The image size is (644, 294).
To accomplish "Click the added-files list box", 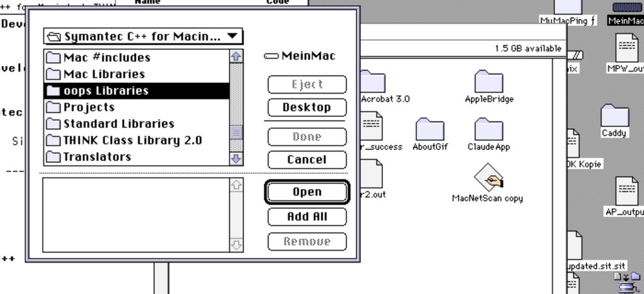I will pos(136,215).
